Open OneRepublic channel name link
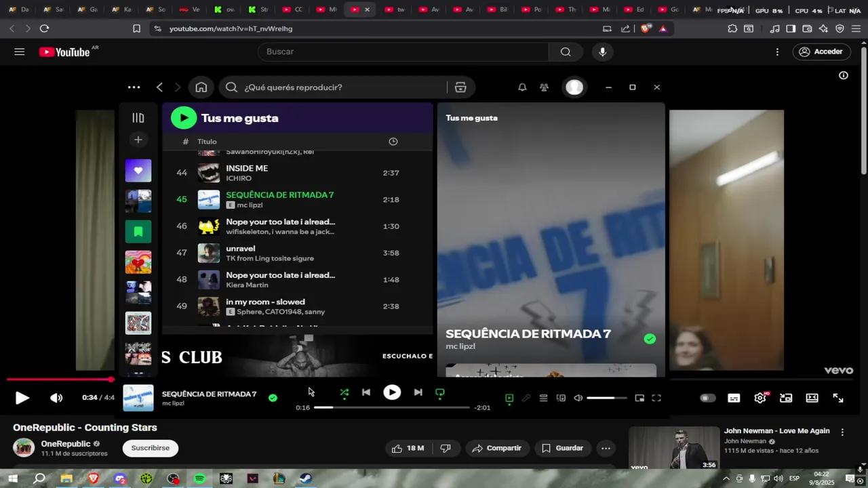 point(66,444)
